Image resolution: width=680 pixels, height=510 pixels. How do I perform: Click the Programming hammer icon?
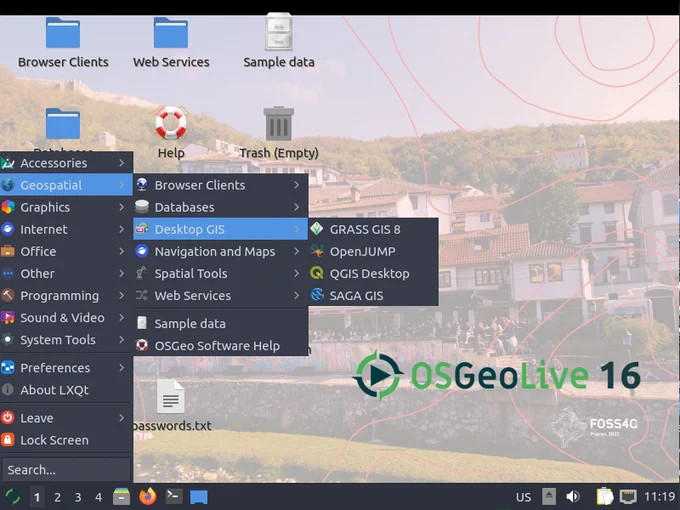pos(7,295)
